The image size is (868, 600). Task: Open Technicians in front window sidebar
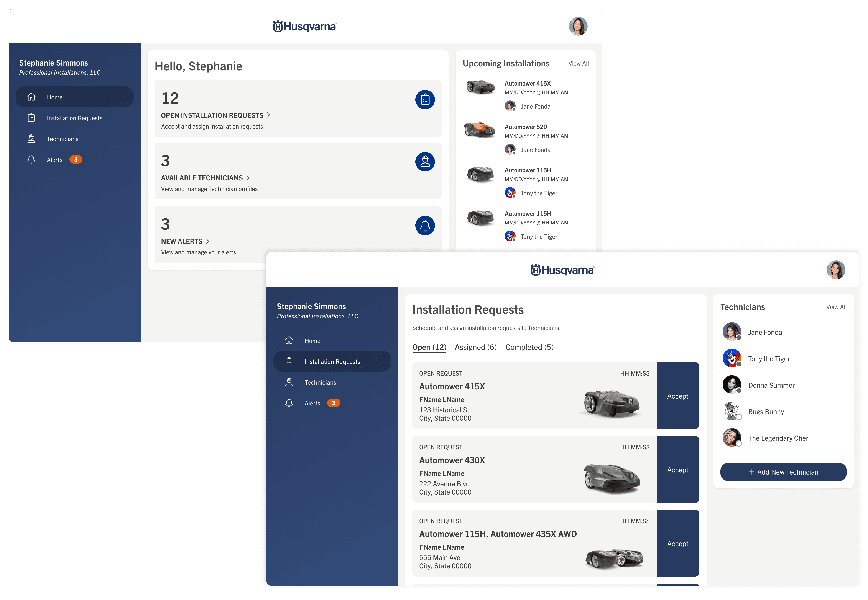point(332,382)
